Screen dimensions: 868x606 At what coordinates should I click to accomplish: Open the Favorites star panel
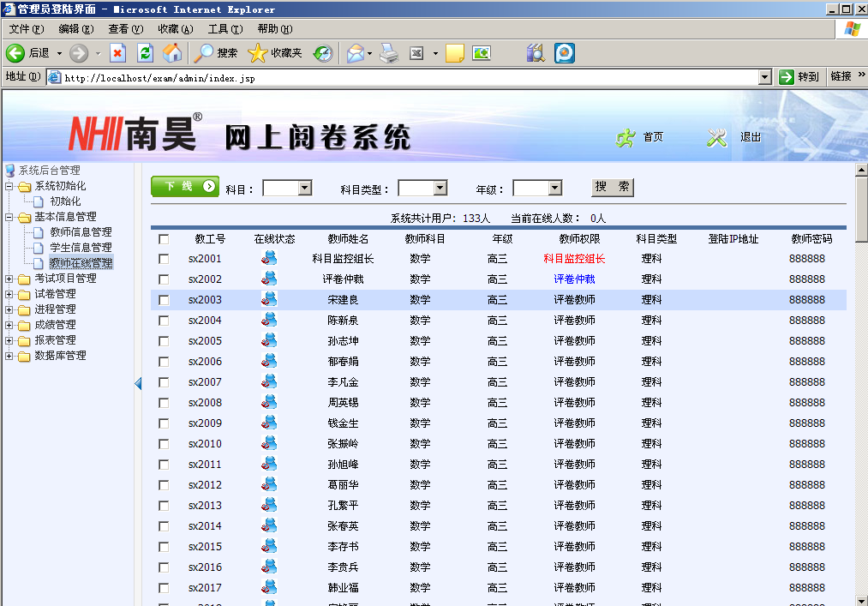(x=257, y=53)
